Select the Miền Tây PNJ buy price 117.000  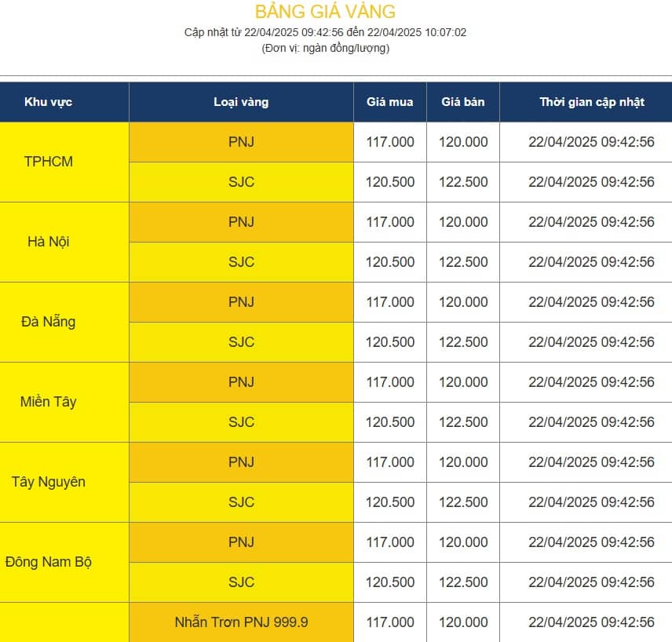coord(390,382)
